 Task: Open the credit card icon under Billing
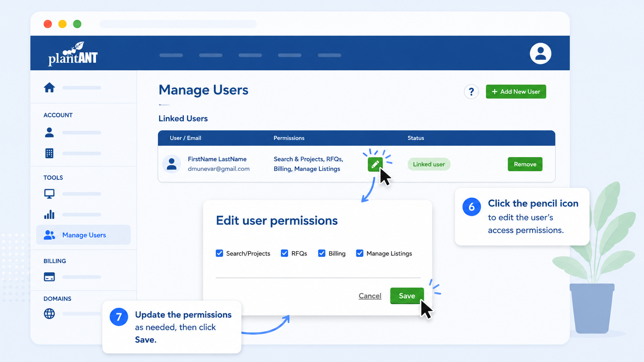coord(49,277)
